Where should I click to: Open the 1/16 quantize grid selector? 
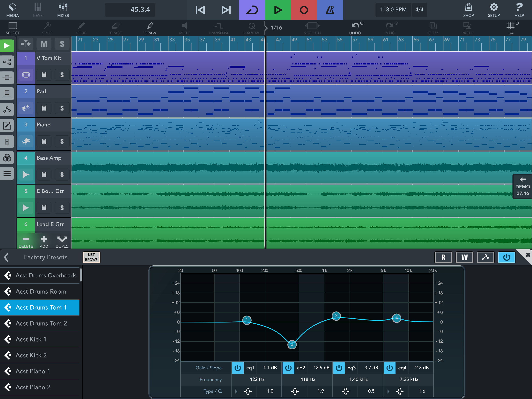coord(276,28)
